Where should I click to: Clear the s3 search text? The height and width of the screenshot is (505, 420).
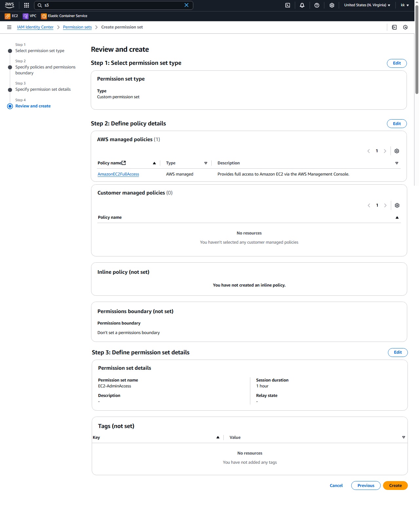pyautogui.click(x=186, y=5)
